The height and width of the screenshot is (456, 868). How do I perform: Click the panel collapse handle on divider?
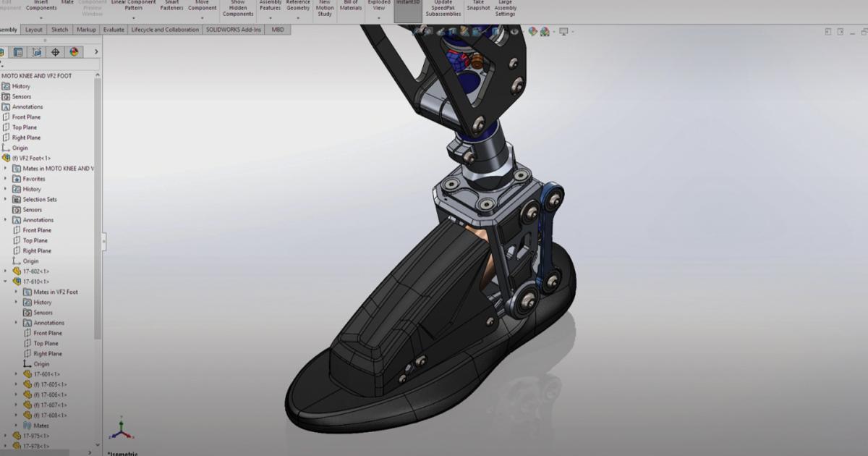(104, 241)
